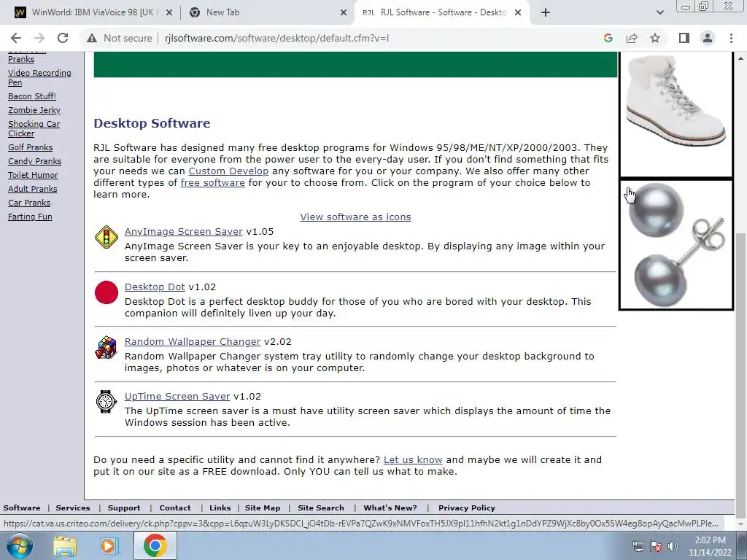The image size is (747, 560).
Task: Click the taskbar clock showing 2:02 PM
Action: [710, 546]
